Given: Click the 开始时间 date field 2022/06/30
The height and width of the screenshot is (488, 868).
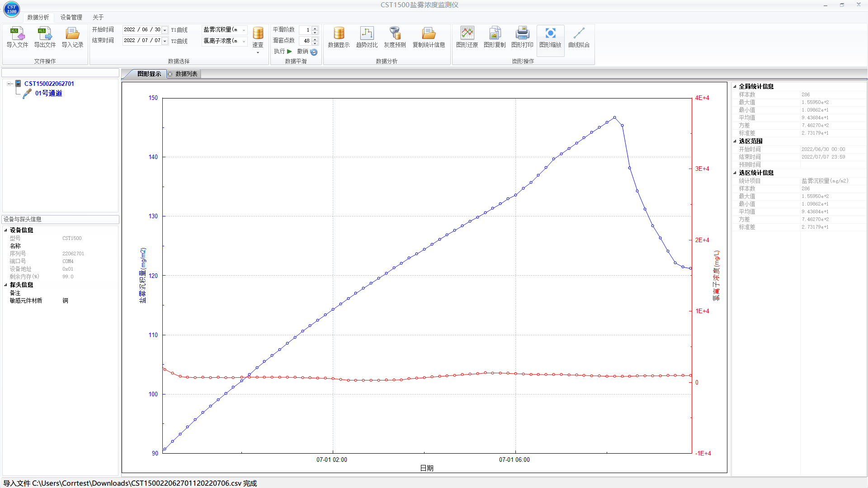Looking at the screenshot, I should point(142,30).
